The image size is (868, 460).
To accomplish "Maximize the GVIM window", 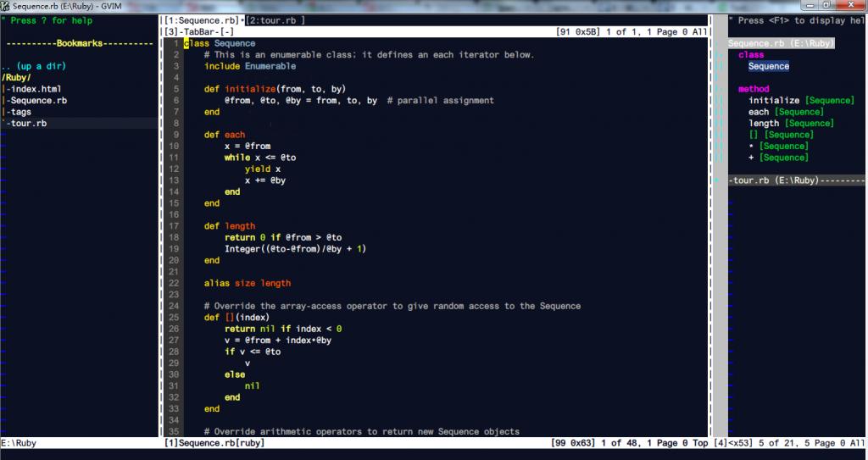I will click(826, 6).
